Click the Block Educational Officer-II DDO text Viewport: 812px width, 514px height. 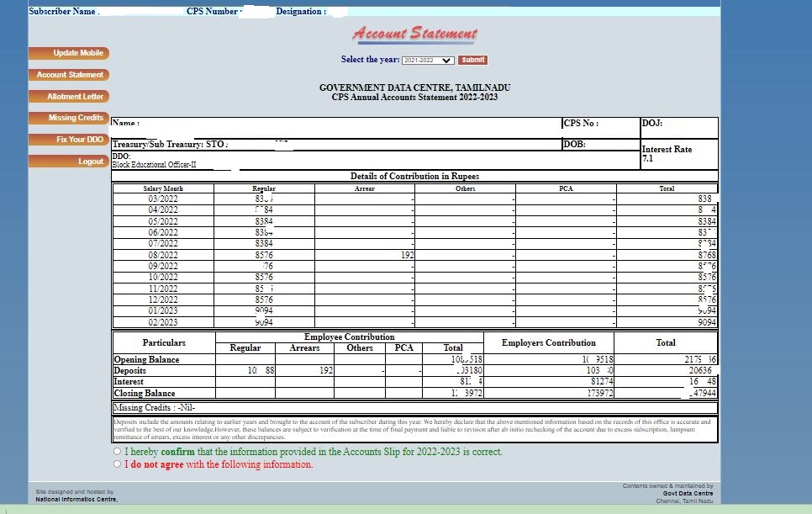[x=155, y=165]
